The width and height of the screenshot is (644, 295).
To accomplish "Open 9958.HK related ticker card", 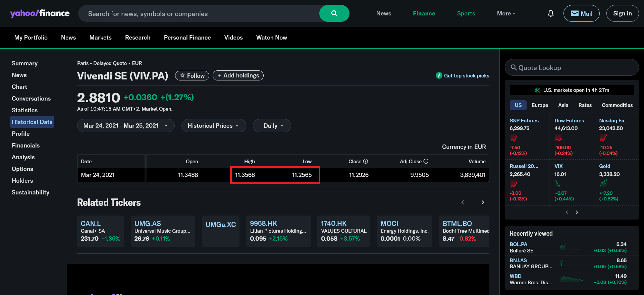I will coord(278,231).
